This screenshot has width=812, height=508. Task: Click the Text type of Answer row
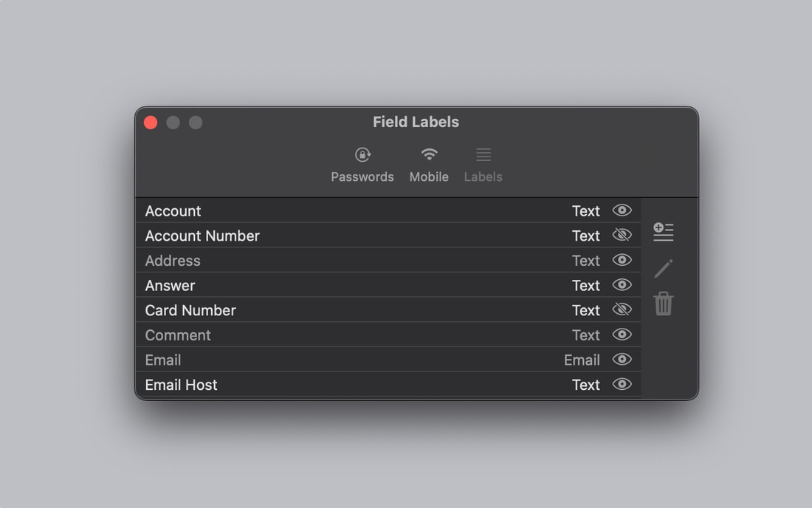pyautogui.click(x=585, y=285)
